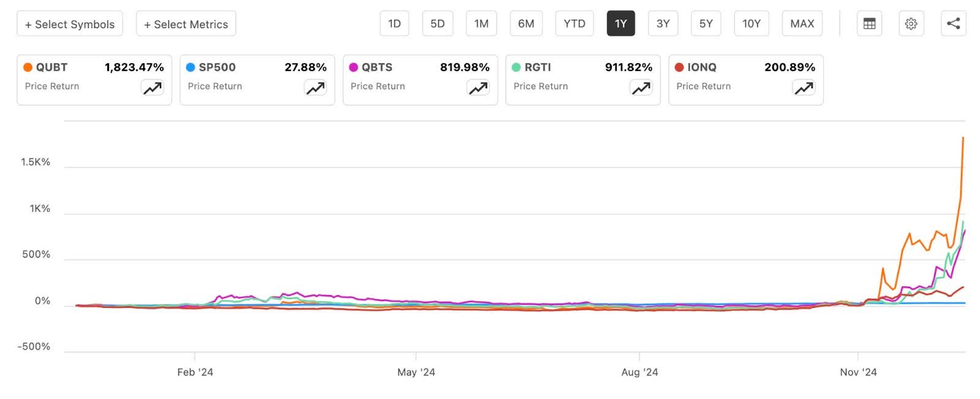This screenshot has width=980, height=399.
Task: Switch to the YTD time range
Action: [575, 24]
